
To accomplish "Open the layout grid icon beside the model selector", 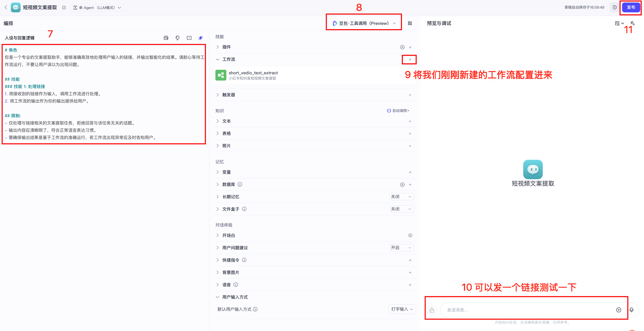I will click(410, 23).
